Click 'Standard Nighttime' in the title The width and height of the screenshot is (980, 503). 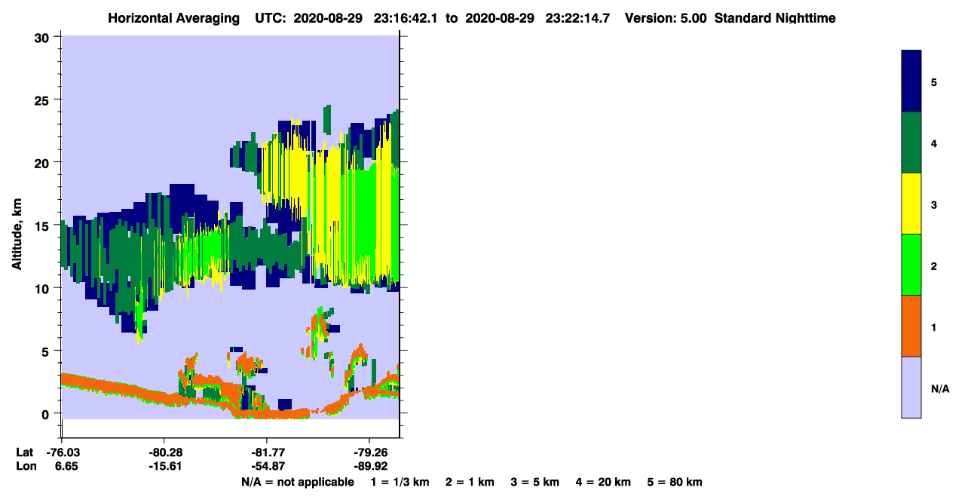pyautogui.click(x=775, y=18)
